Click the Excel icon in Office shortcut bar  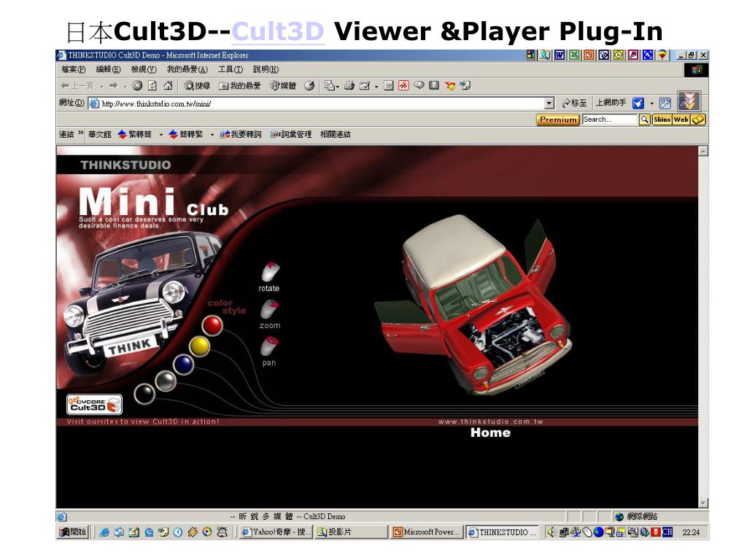pyautogui.click(x=574, y=55)
